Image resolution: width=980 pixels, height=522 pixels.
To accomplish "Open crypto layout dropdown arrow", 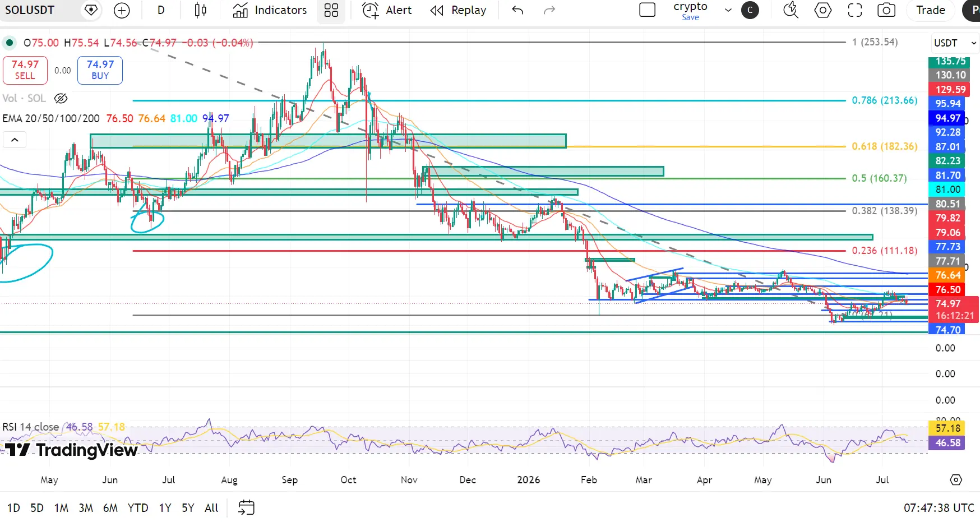I will pos(728,10).
